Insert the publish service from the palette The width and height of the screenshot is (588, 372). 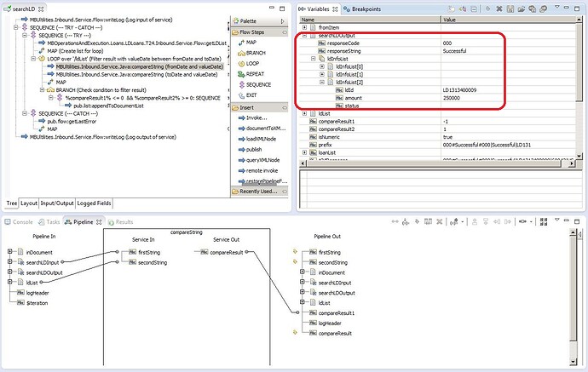pyautogui.click(x=251, y=149)
